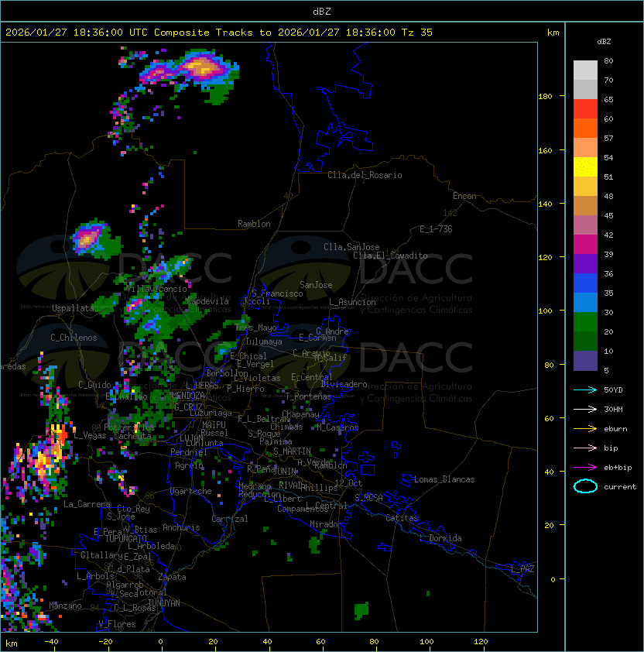Select the bright yellow 54 dBZ swatch
The height and width of the screenshot is (652, 644).
coord(585,166)
